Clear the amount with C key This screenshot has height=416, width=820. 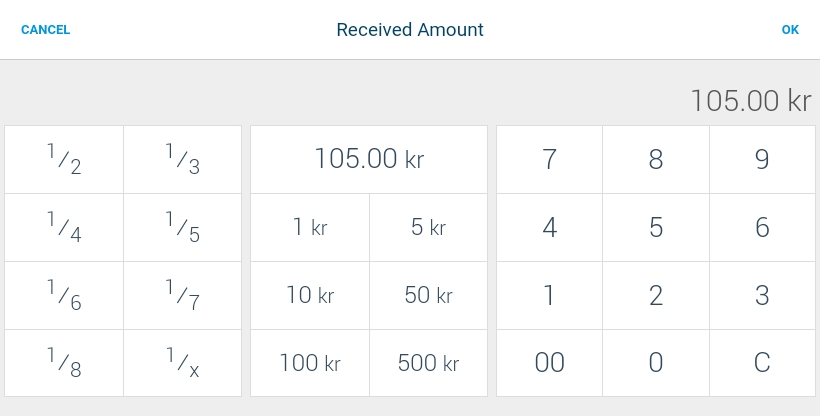point(762,363)
